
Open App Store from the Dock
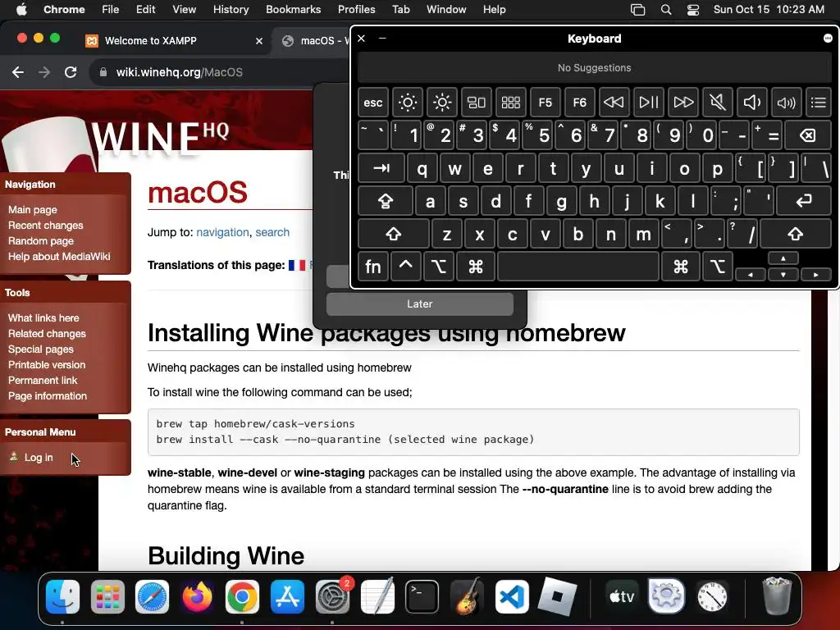[x=287, y=597]
